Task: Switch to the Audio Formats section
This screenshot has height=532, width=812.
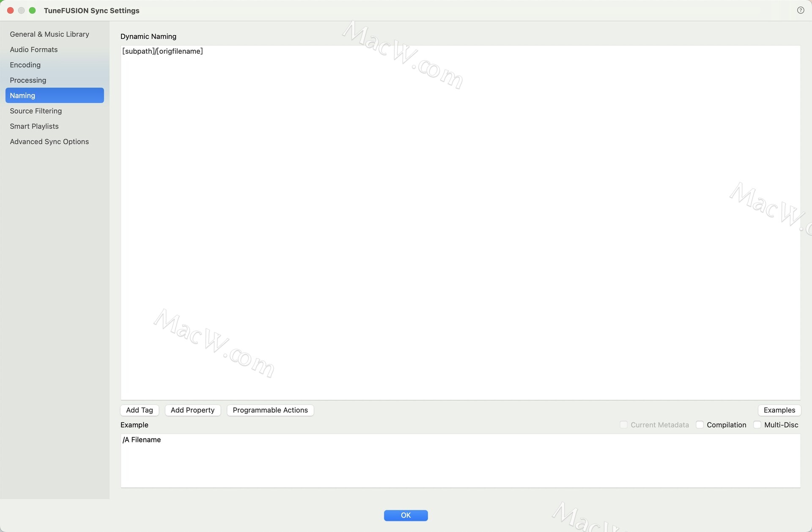Action: tap(55, 50)
